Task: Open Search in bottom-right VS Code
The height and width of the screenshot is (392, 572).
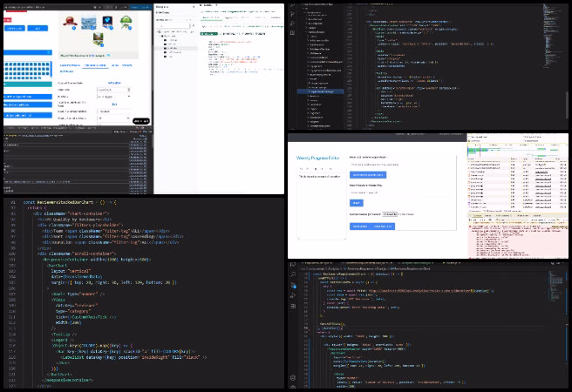Action: [x=293, y=274]
